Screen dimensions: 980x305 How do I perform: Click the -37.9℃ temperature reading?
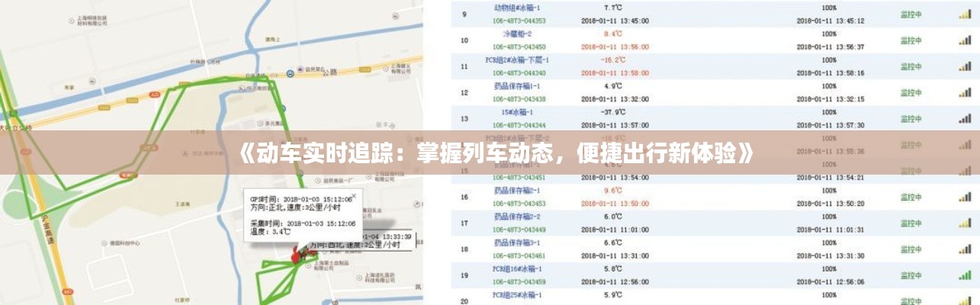613,112
